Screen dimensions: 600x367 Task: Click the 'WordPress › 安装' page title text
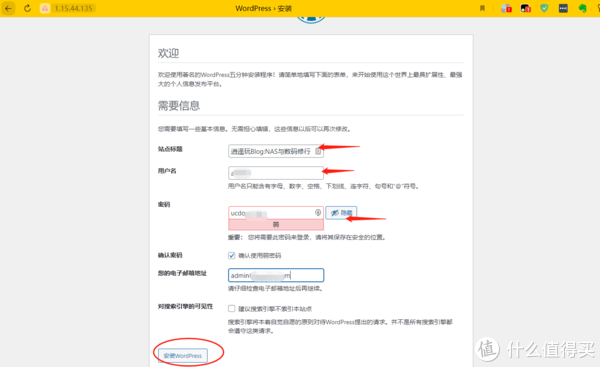(263, 8)
